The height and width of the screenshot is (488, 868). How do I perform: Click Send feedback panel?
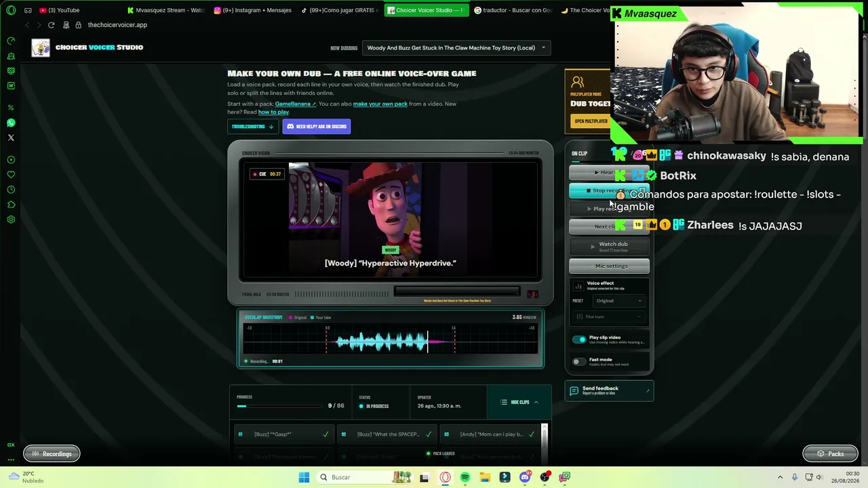[609, 391]
